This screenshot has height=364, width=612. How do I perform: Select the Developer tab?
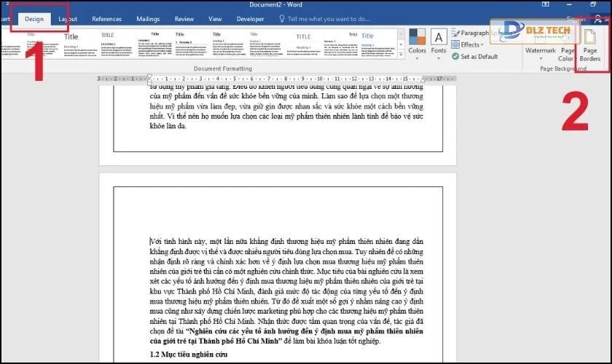pyautogui.click(x=251, y=18)
